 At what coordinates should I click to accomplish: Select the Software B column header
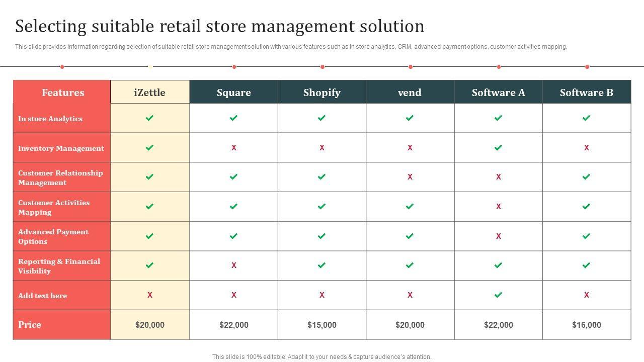click(586, 93)
